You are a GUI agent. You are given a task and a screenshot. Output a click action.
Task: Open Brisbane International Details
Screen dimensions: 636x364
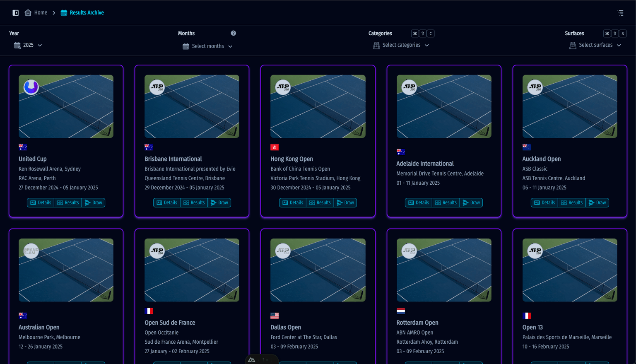pyautogui.click(x=167, y=202)
